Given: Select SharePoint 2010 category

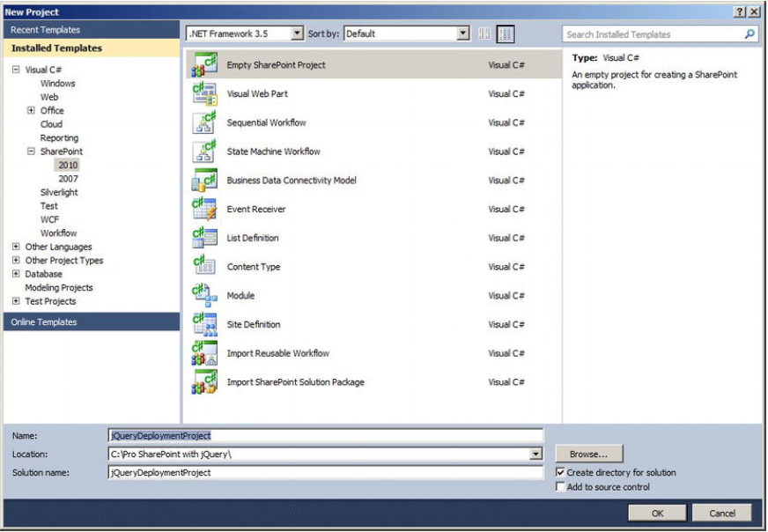Looking at the screenshot, I should click(68, 165).
